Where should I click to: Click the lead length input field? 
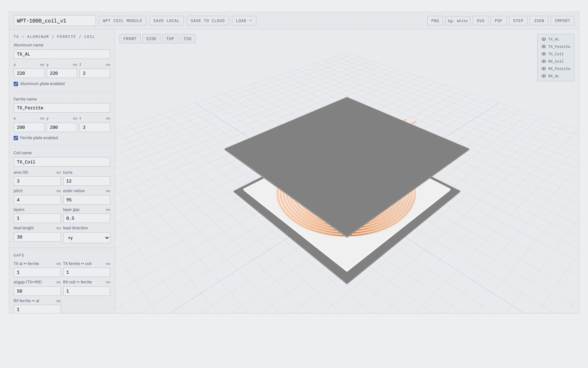click(37, 237)
